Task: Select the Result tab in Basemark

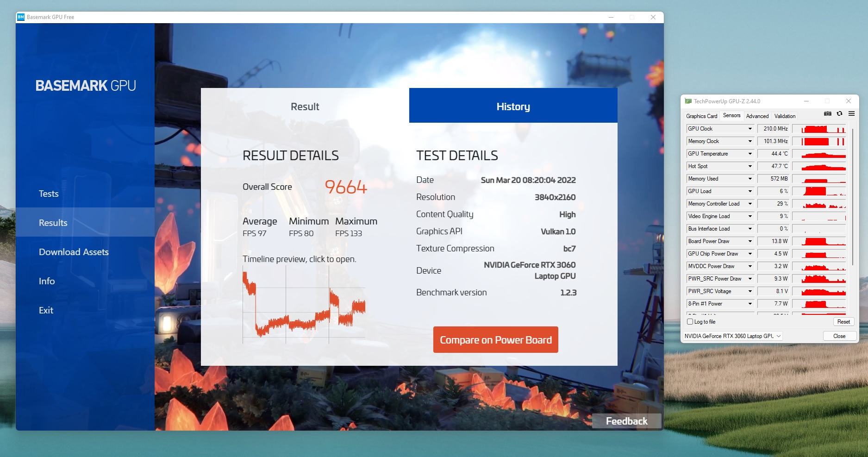Action: [x=305, y=106]
